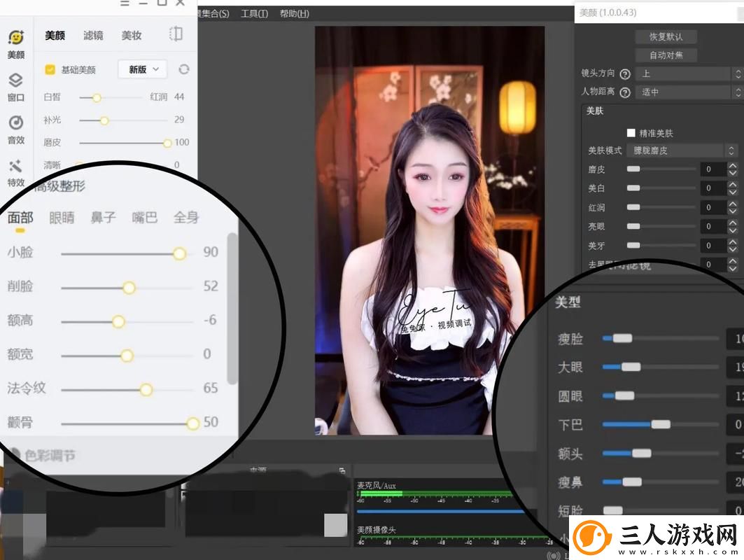Click the 大眼 slider handle
This screenshot has height=560, width=744.
click(x=631, y=366)
